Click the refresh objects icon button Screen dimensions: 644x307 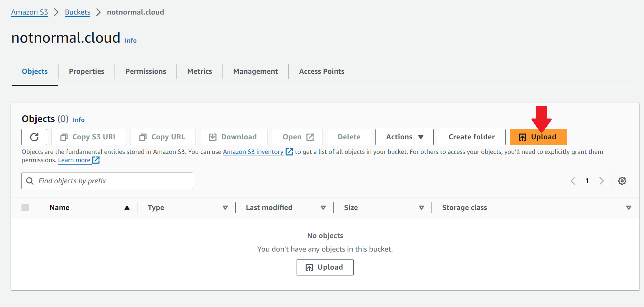point(34,137)
